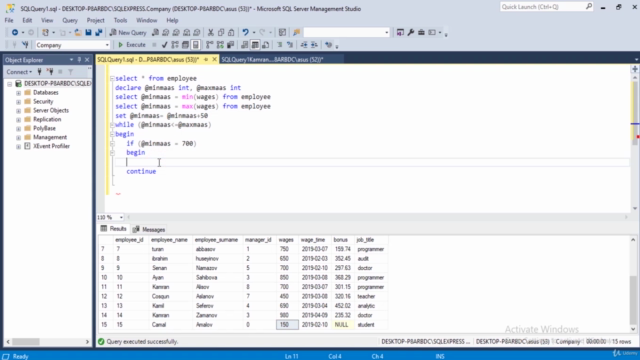This screenshot has width=640, height=360.
Task: Click the NULL bonus cell
Action: [341, 325]
